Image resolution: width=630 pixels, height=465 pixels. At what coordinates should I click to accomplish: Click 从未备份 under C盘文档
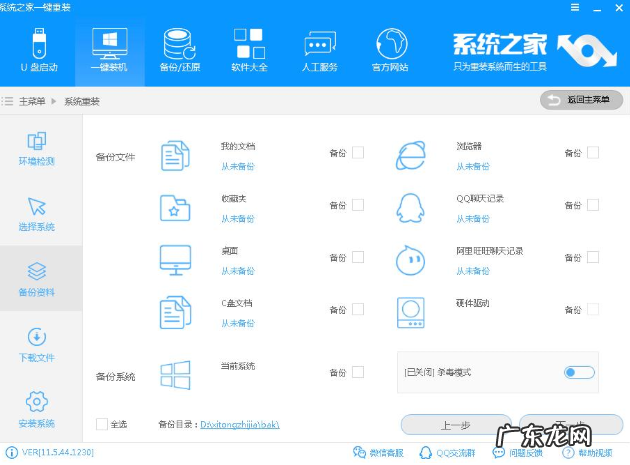[238, 323]
